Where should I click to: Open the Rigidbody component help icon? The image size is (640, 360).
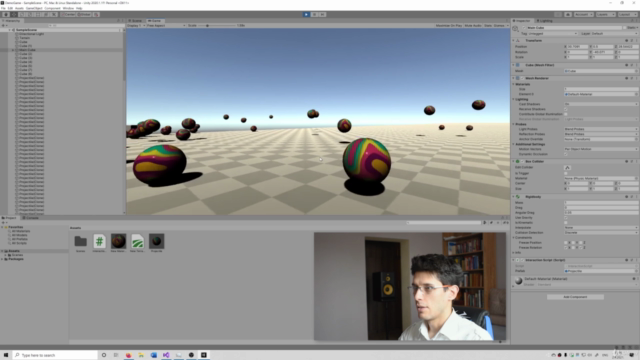click(x=627, y=197)
